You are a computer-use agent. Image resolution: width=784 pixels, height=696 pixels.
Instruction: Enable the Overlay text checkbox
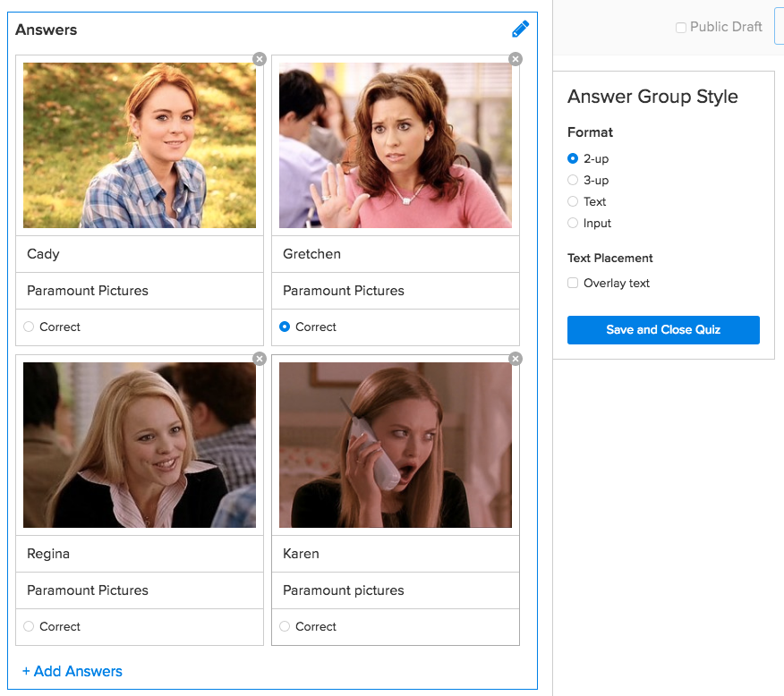(573, 283)
